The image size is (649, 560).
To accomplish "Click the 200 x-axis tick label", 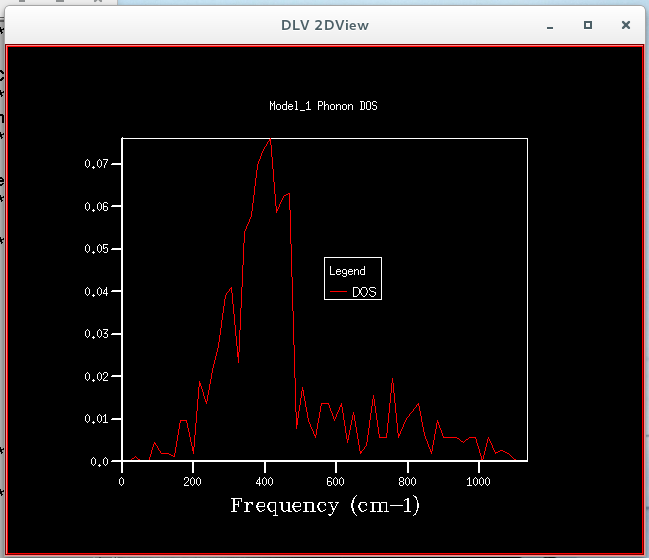I will pyautogui.click(x=192, y=482).
